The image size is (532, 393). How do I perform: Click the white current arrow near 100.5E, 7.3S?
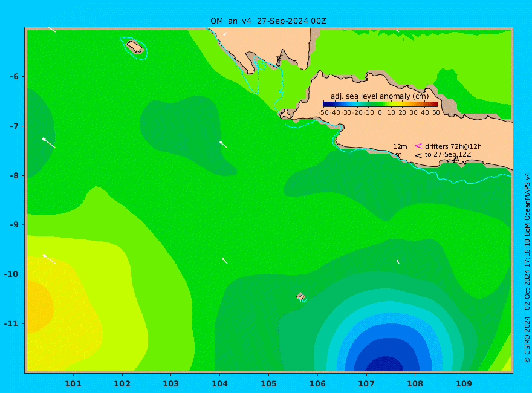coord(48,143)
